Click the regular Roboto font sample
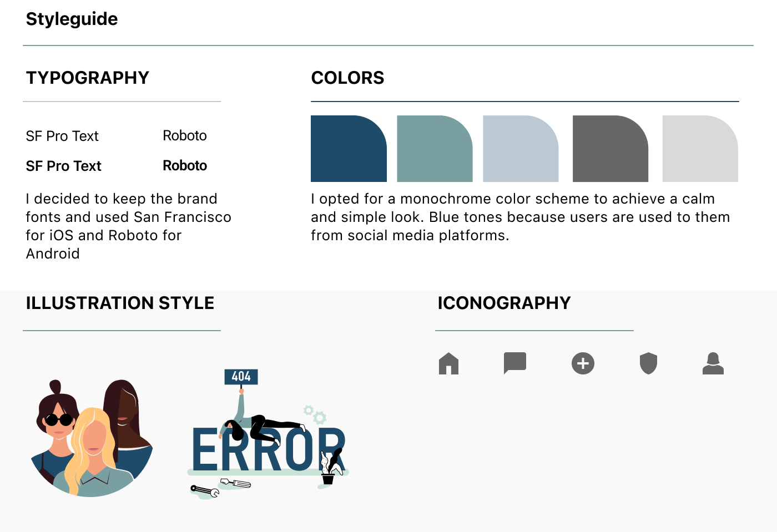Viewport: 777px width, 532px height. pyautogui.click(x=184, y=135)
